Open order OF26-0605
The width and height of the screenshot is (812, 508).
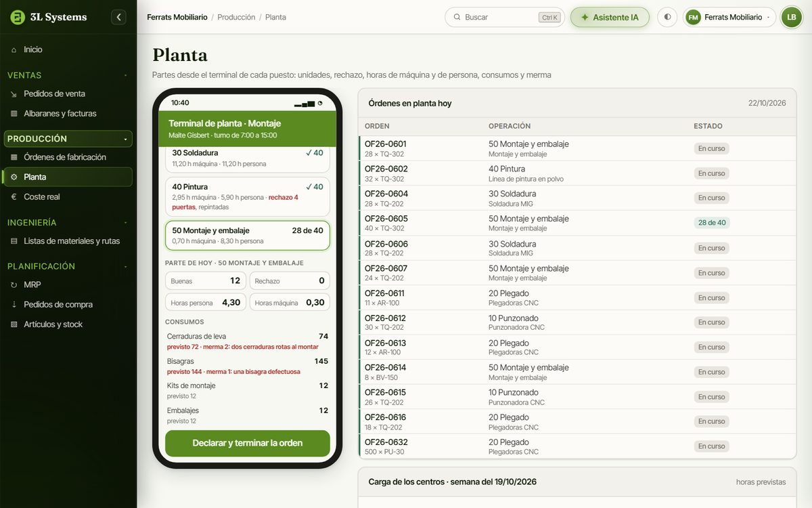pos(577,223)
